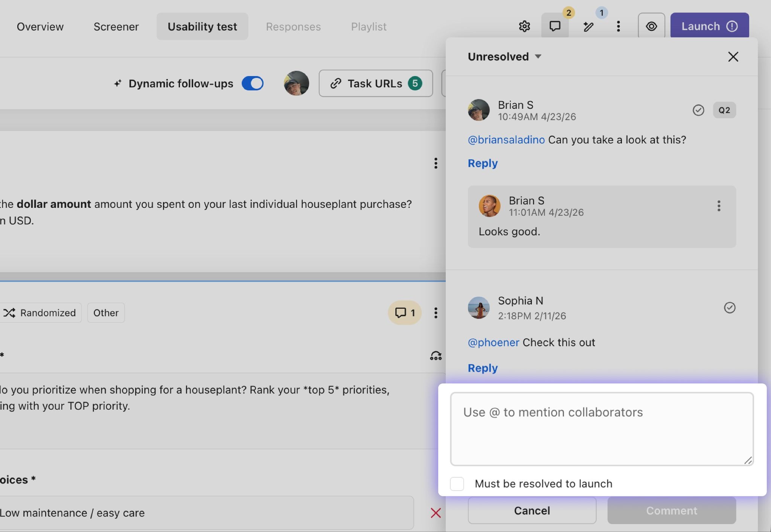Expand the Unresolved filter dropdown
The height and width of the screenshot is (532, 771).
(504, 56)
